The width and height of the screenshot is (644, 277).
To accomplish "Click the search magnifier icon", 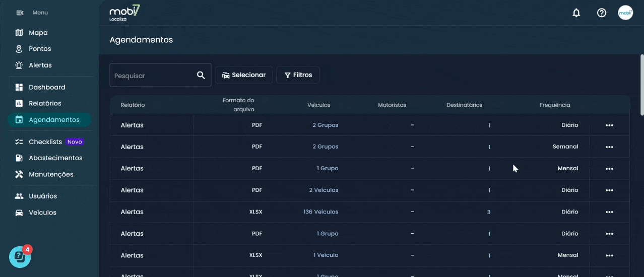I will (x=201, y=76).
